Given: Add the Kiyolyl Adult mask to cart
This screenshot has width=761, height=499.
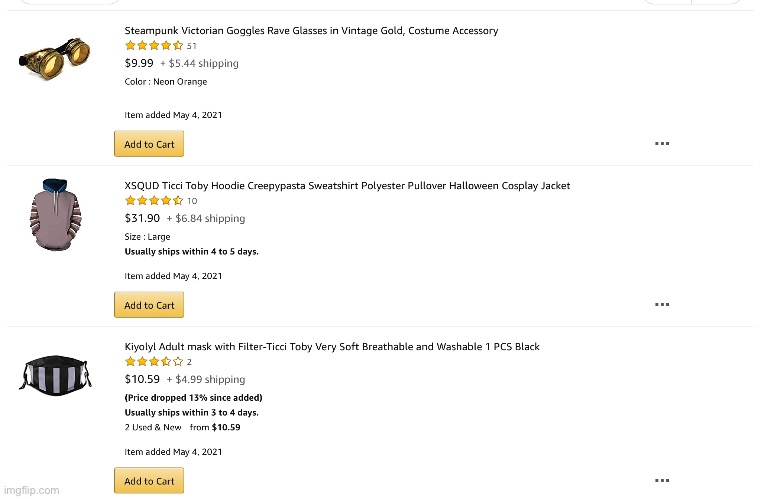Looking at the screenshot, I should point(149,481).
